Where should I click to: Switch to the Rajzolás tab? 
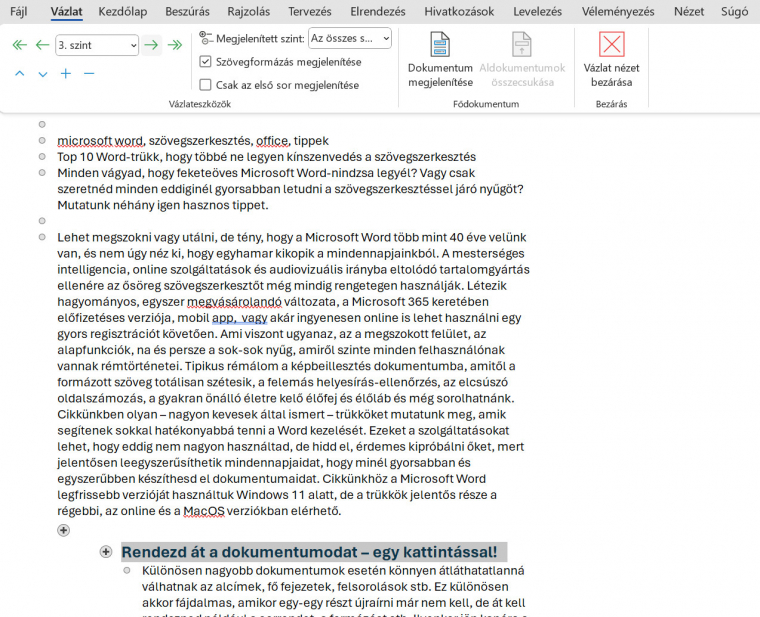pyautogui.click(x=249, y=11)
